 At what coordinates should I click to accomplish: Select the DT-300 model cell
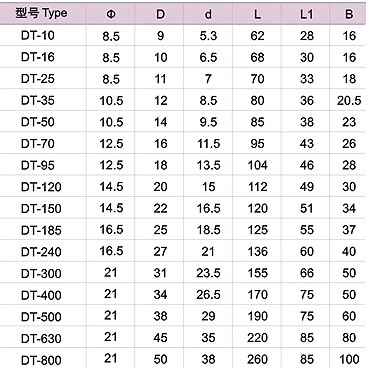pos(41,274)
